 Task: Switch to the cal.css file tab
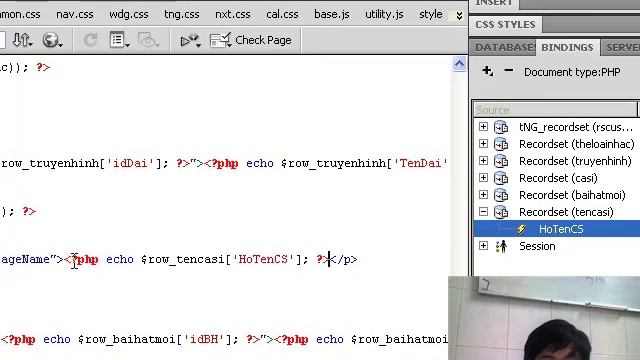(x=282, y=14)
